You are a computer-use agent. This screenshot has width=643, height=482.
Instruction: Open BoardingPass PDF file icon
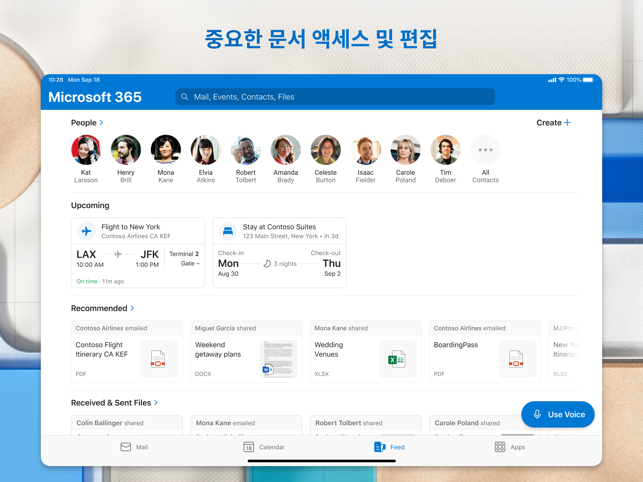tap(517, 359)
